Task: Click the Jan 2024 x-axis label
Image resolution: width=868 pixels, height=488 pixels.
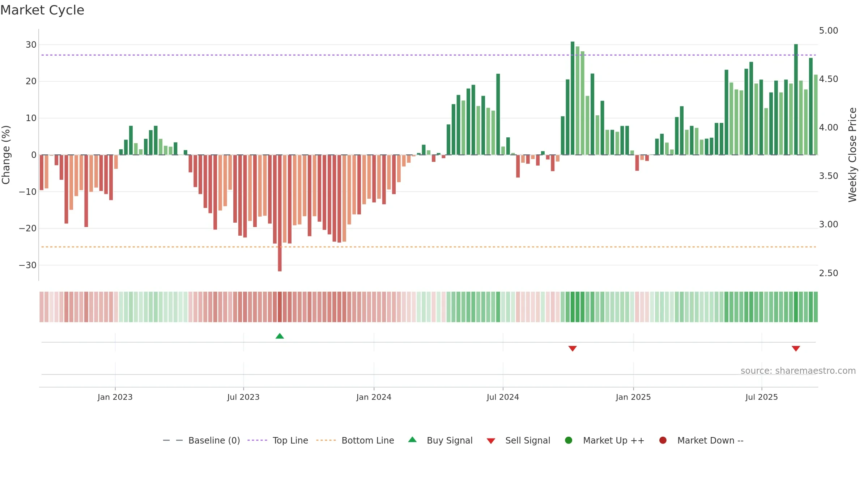Action: click(x=374, y=397)
